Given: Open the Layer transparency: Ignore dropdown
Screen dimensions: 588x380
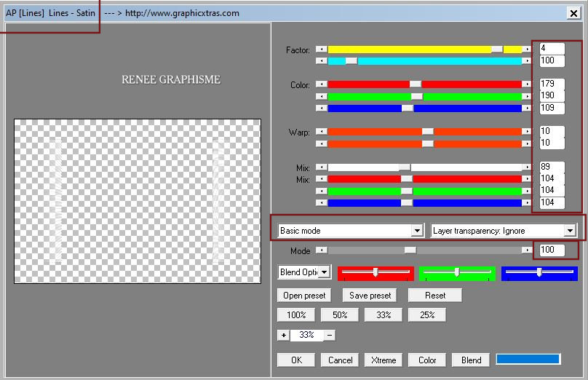Looking at the screenshot, I should [504, 231].
